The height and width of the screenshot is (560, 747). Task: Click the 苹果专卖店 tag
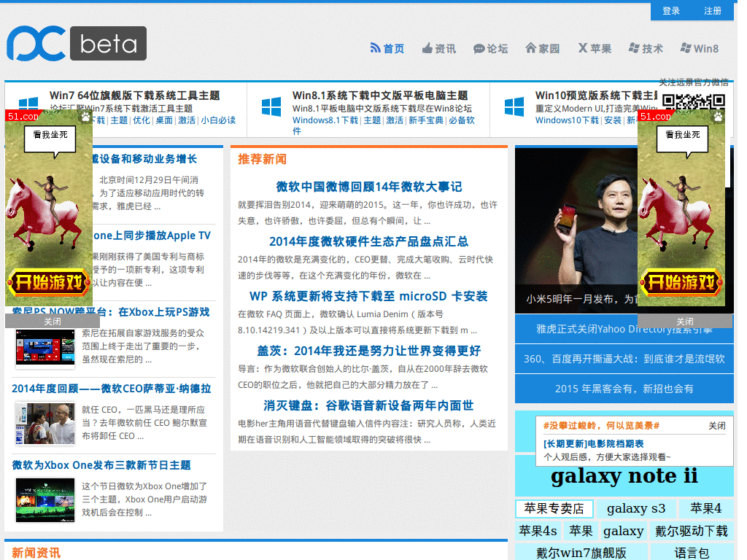click(x=554, y=508)
